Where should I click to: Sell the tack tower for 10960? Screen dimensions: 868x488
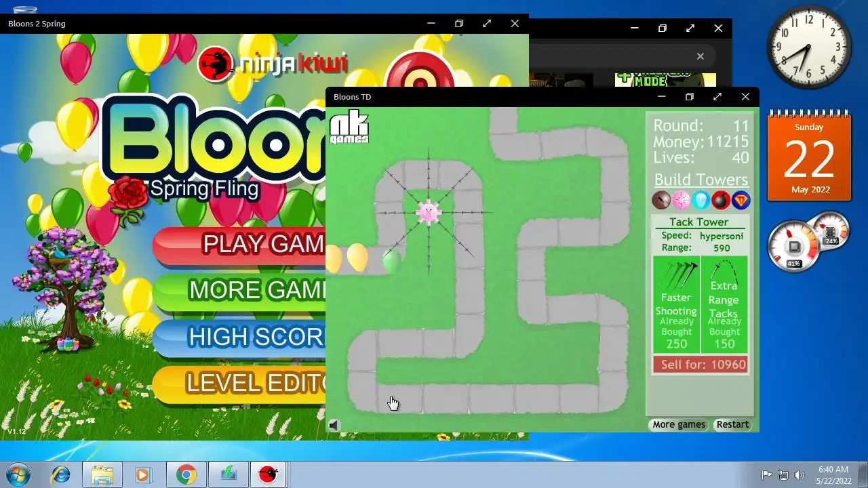pyautogui.click(x=701, y=365)
